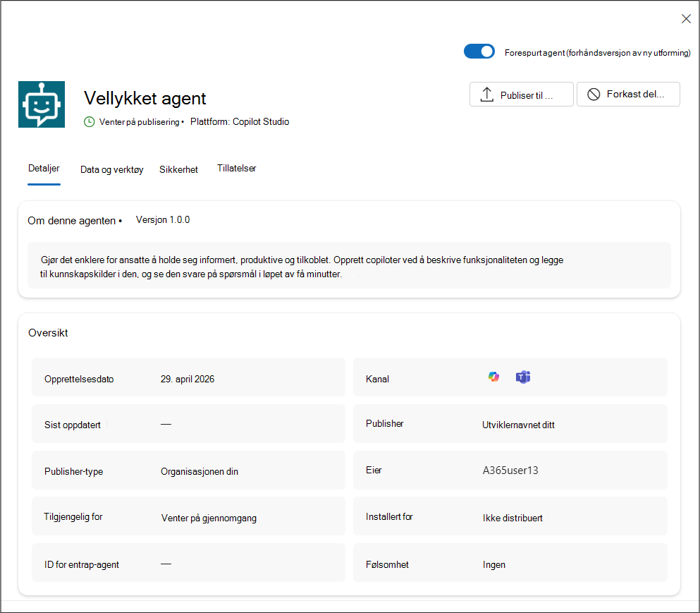Image resolution: width=700 pixels, height=613 pixels.
Task: Click the Teams channel icon
Action: point(523,377)
